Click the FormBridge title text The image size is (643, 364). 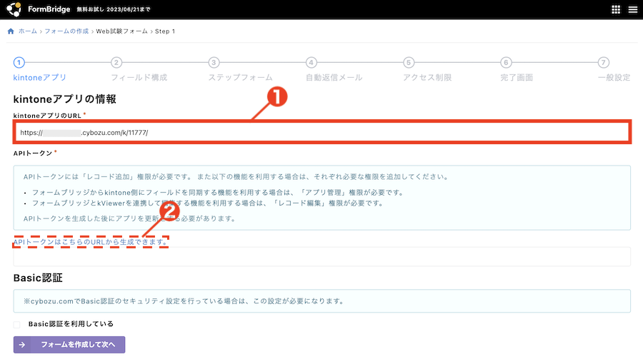tap(49, 9)
